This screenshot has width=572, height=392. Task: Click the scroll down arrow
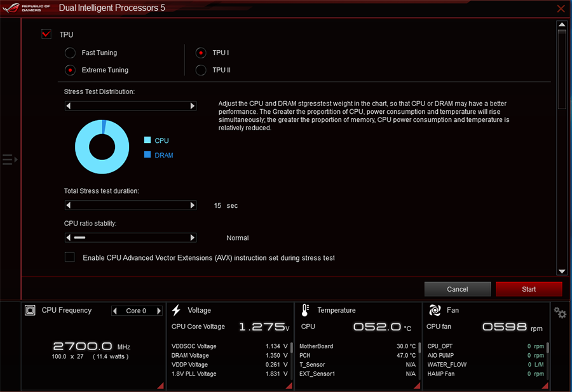pyautogui.click(x=562, y=271)
